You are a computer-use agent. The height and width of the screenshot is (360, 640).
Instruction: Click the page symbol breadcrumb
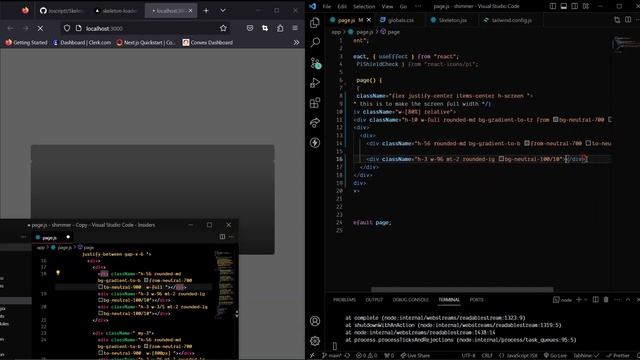pos(390,32)
